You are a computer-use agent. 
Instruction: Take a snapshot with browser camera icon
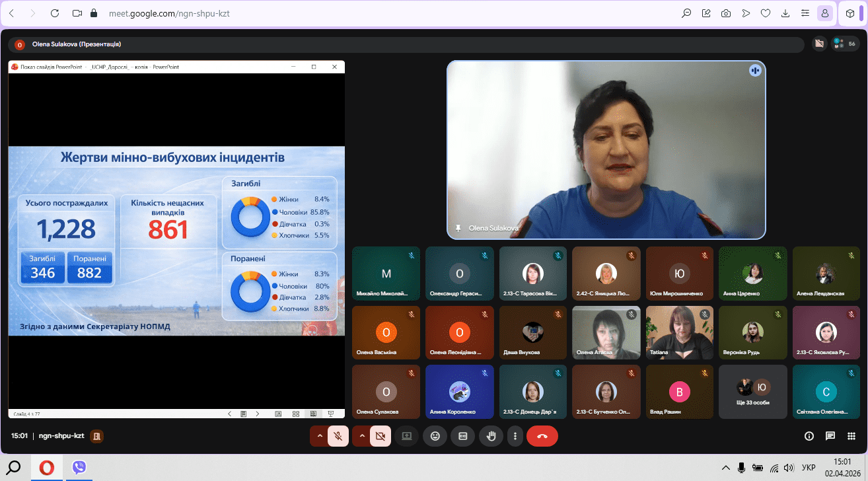726,13
